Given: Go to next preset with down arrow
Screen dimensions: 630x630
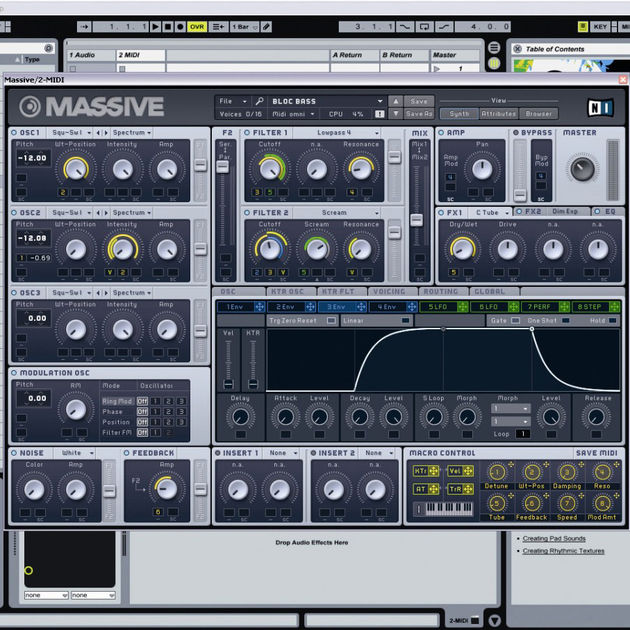Looking at the screenshot, I should point(395,114).
